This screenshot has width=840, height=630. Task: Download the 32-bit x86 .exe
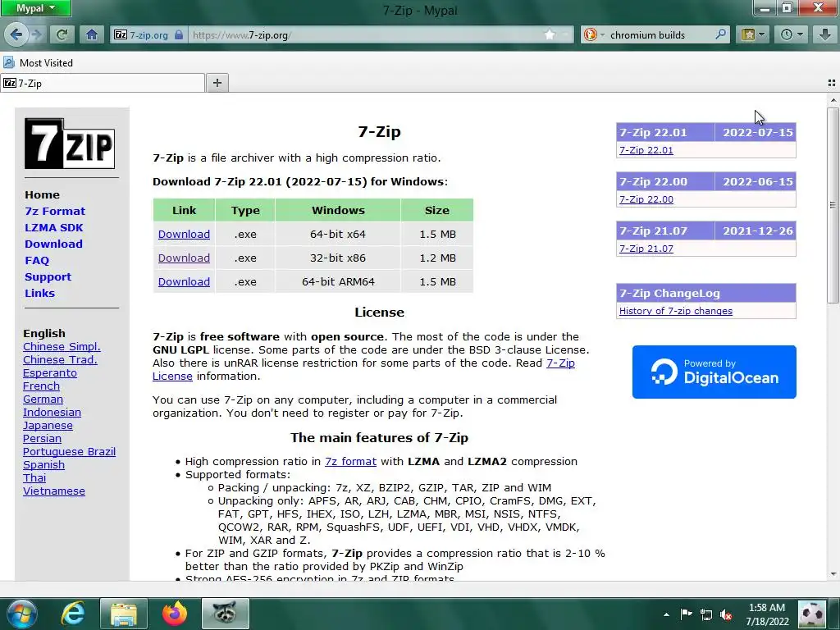pyautogui.click(x=184, y=258)
